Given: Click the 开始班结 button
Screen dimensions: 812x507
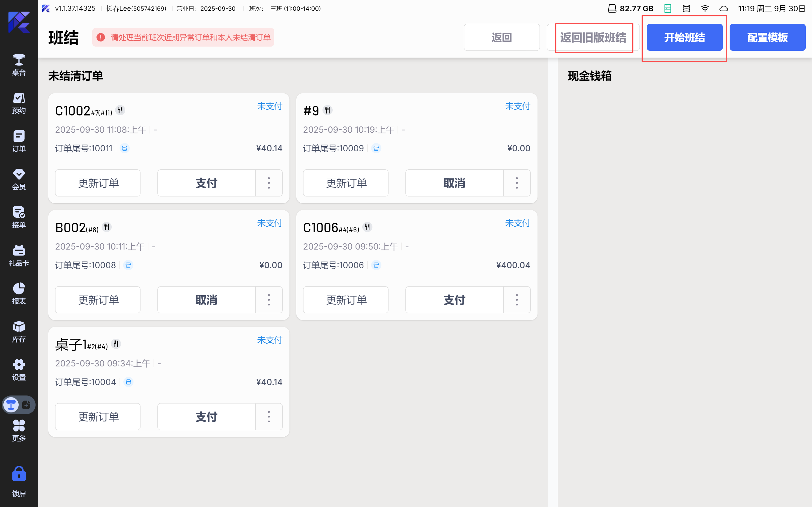Looking at the screenshot, I should coord(684,37).
